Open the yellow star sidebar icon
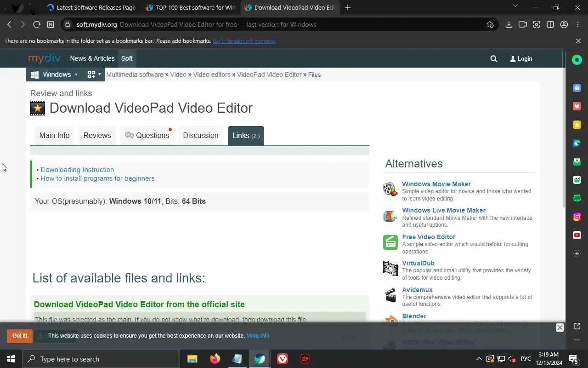 [x=577, y=125]
